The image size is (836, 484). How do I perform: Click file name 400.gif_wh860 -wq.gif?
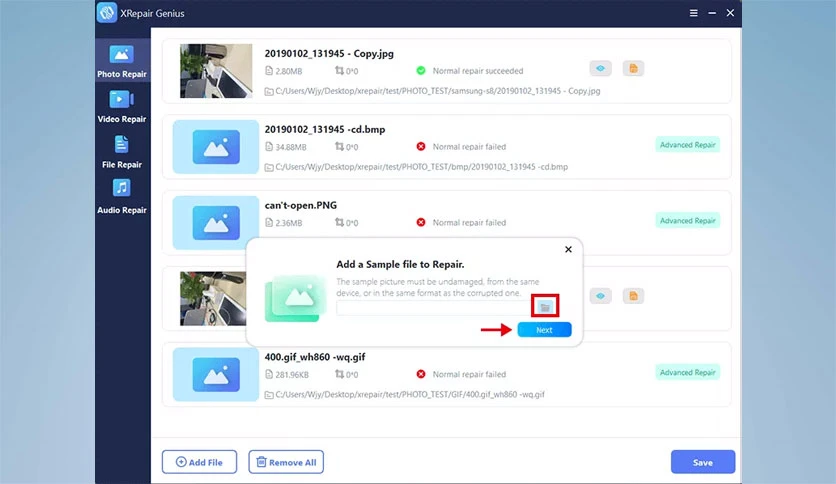[x=315, y=357]
